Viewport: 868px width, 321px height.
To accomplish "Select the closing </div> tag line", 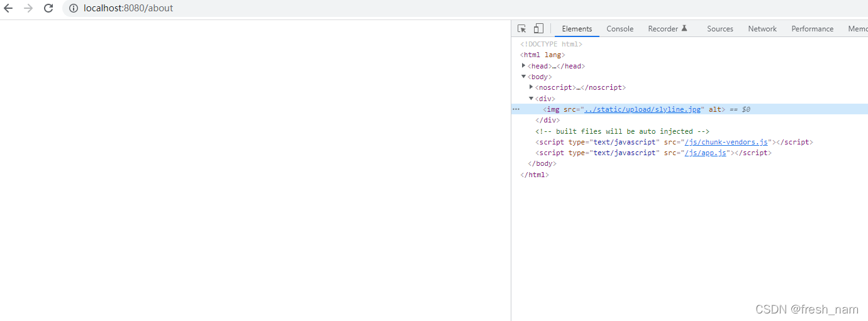I will pos(547,120).
